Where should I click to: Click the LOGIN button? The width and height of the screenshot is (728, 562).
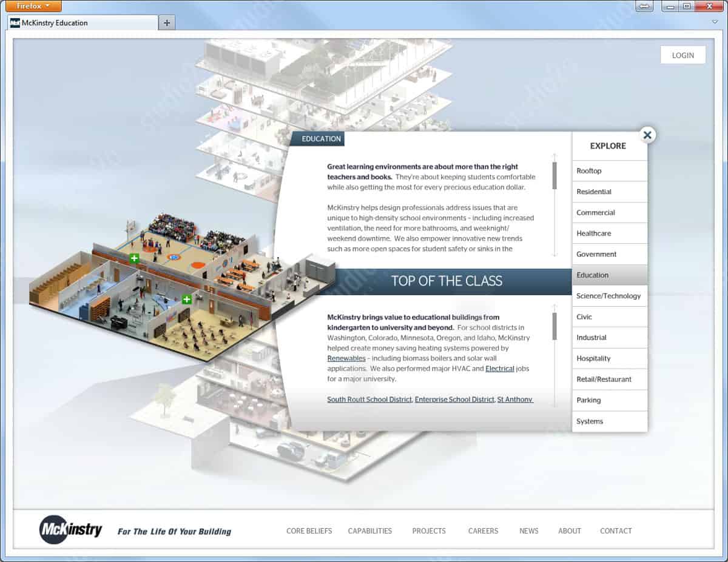(683, 55)
